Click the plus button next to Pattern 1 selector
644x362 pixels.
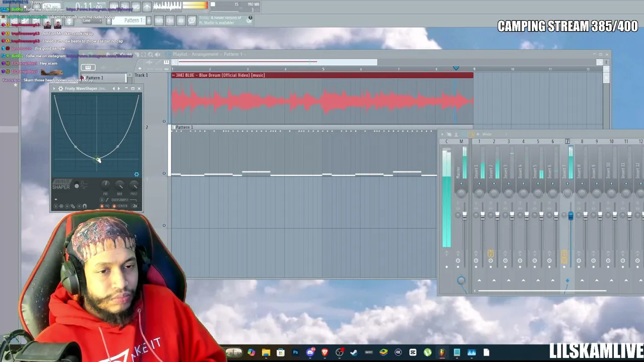[149, 21]
